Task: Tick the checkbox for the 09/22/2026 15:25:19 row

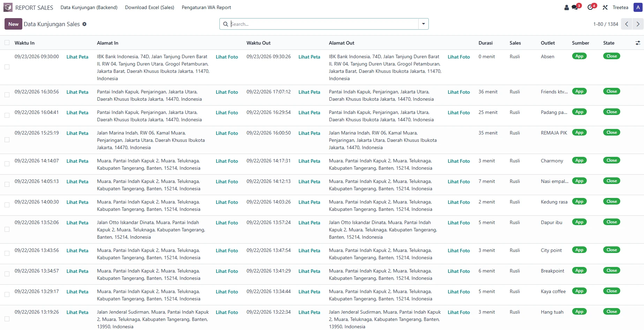Action: (7, 140)
